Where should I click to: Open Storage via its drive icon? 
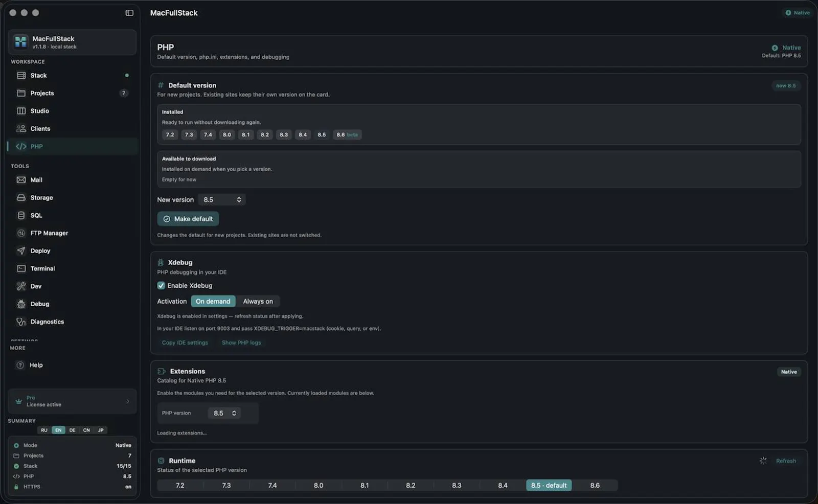21,197
